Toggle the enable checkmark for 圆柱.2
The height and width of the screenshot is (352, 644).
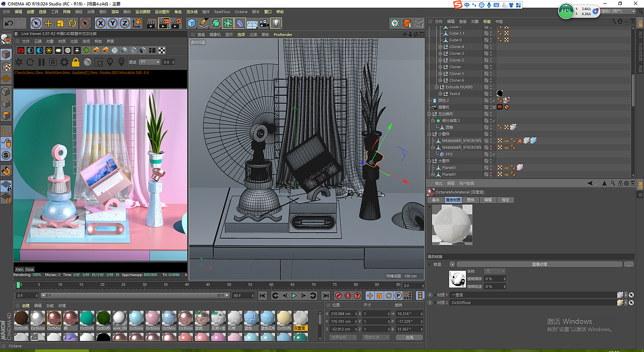click(494, 100)
